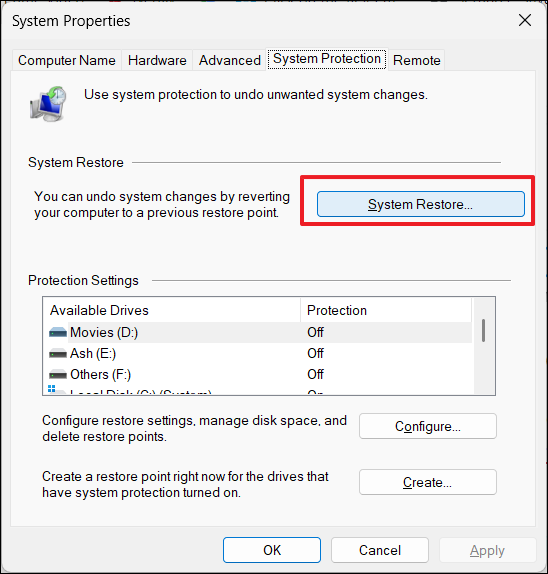Select the Ash (E:) row Off status

[315, 354]
